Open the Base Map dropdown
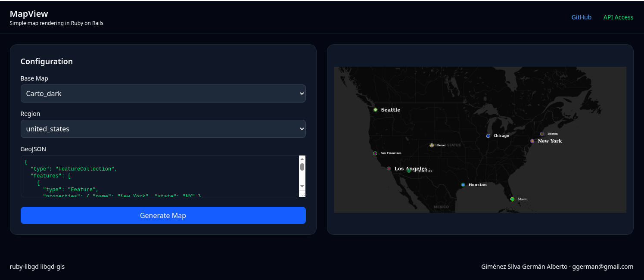The height and width of the screenshot is (280, 644). pos(163,93)
